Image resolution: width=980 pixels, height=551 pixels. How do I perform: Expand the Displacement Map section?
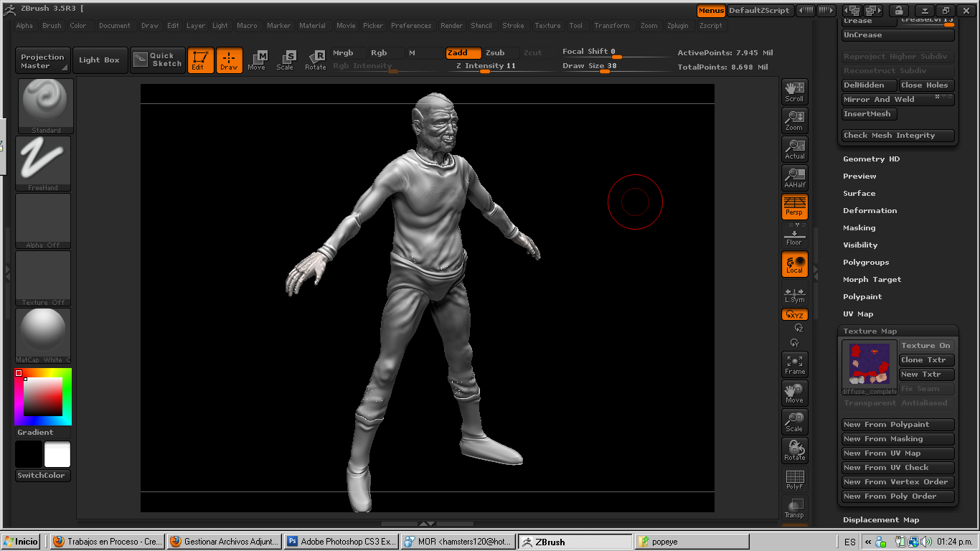pyautogui.click(x=881, y=520)
